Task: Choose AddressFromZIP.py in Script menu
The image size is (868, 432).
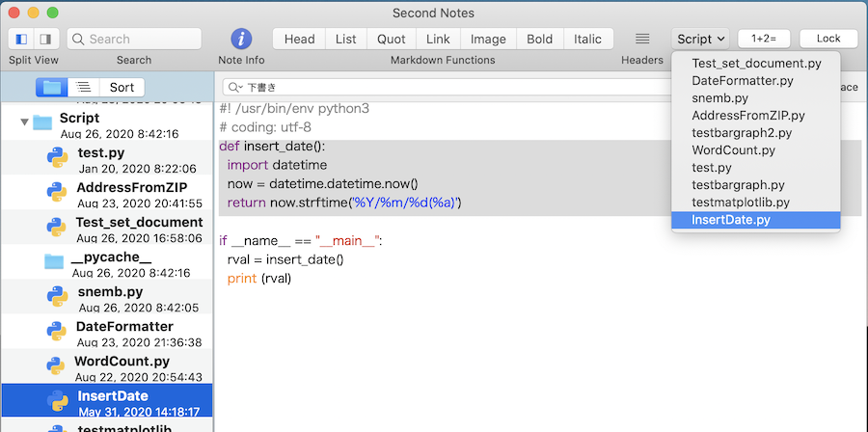Action: pos(756,116)
